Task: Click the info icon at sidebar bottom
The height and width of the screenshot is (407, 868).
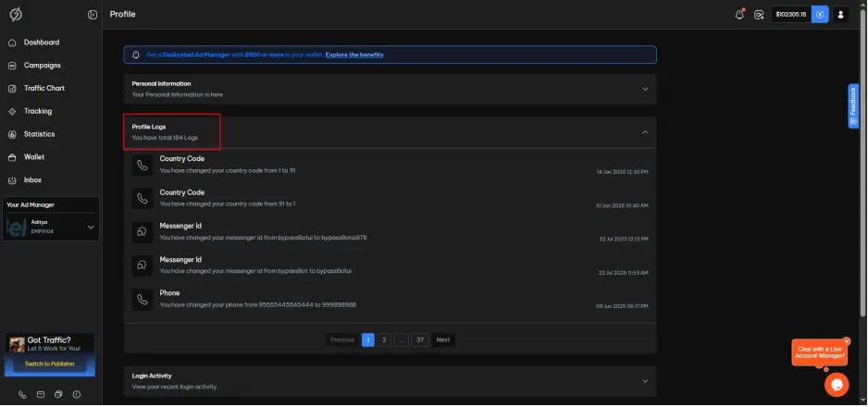Action: 77,394
